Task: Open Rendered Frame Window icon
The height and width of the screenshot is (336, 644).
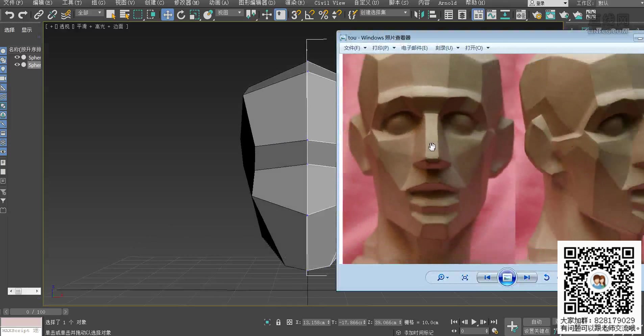Action: 550,15
